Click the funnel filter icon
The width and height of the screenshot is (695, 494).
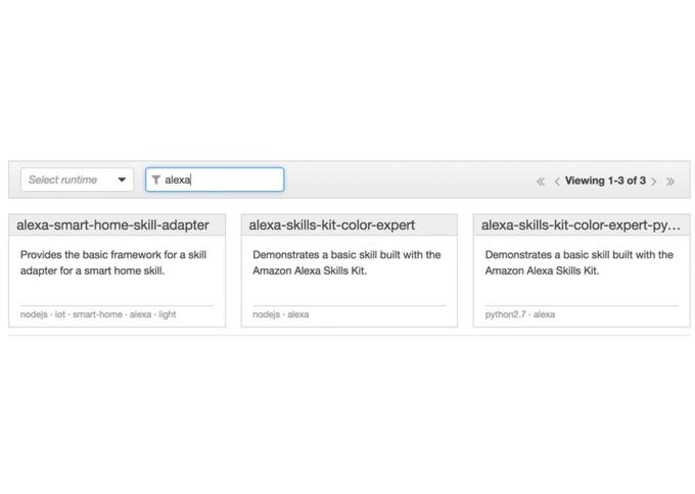coord(156,180)
